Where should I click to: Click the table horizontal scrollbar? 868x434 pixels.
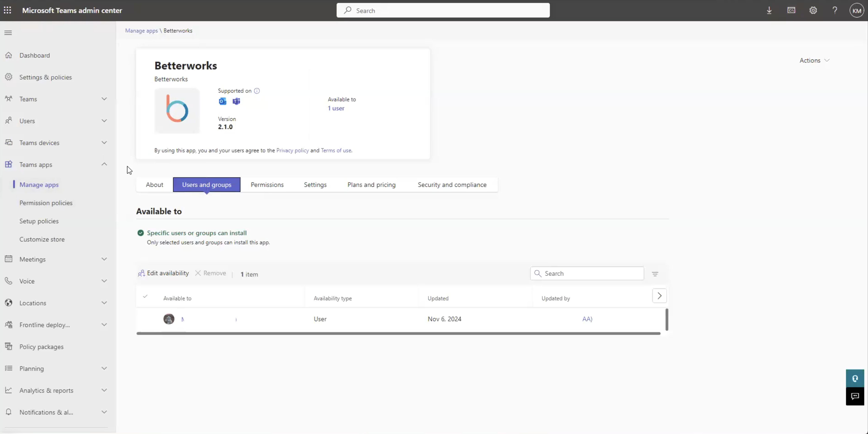(x=398, y=334)
